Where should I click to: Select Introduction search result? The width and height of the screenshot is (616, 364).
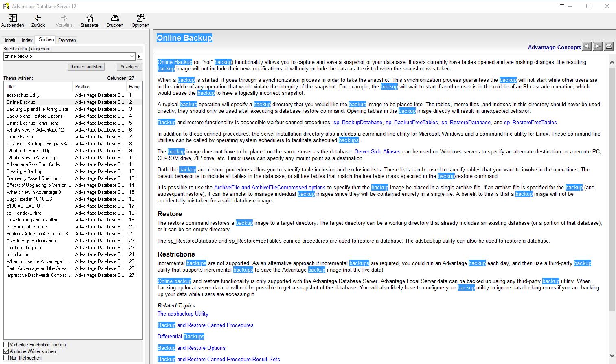(73, 254)
